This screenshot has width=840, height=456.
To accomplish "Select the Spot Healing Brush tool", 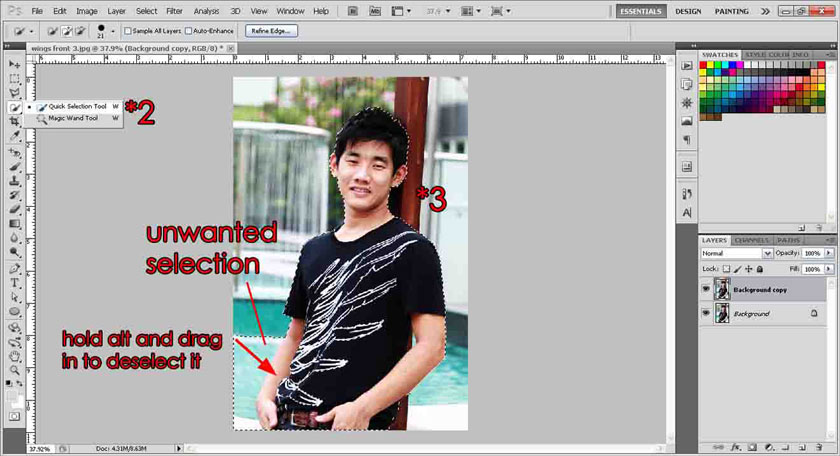I will 14,153.
